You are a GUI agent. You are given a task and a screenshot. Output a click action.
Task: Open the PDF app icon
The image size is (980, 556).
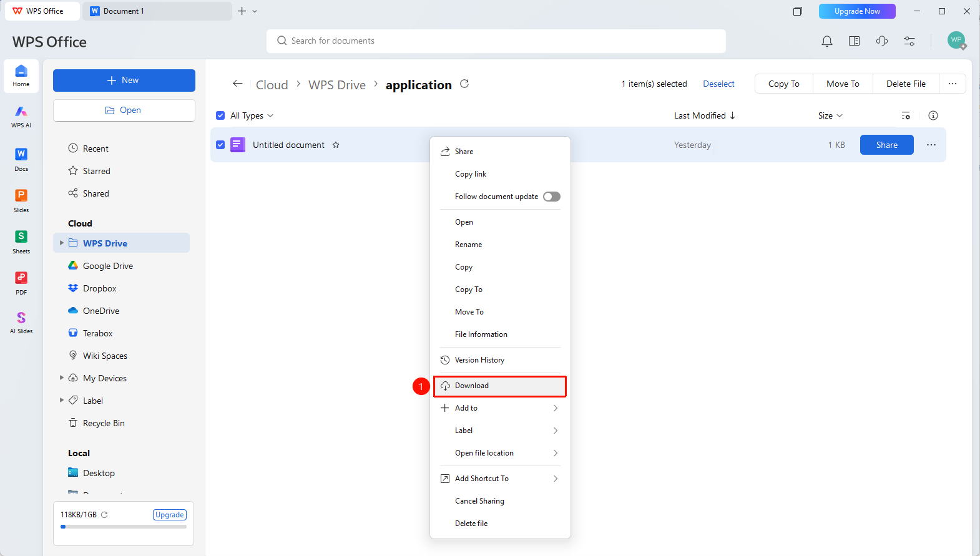click(x=21, y=283)
